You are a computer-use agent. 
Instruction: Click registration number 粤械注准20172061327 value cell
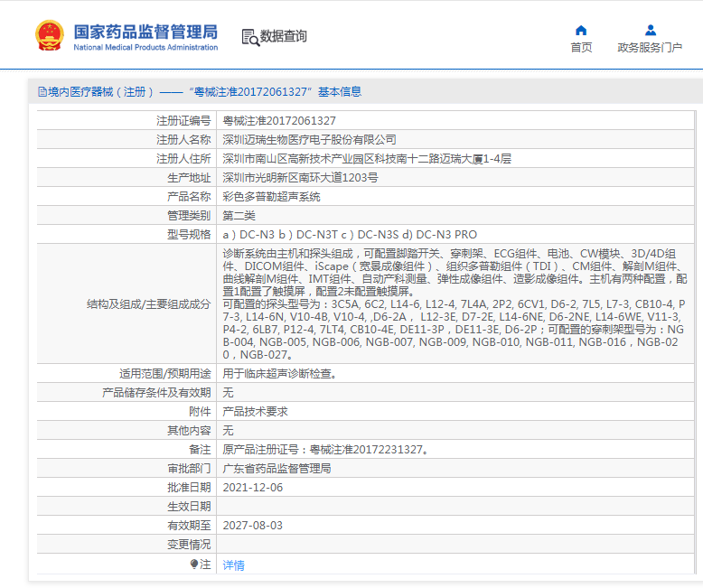click(279, 120)
